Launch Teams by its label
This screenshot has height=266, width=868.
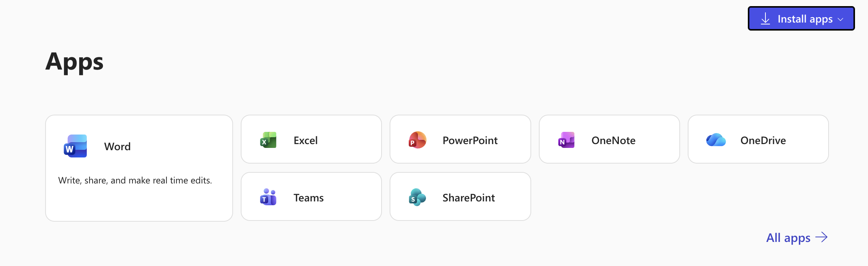pos(308,198)
